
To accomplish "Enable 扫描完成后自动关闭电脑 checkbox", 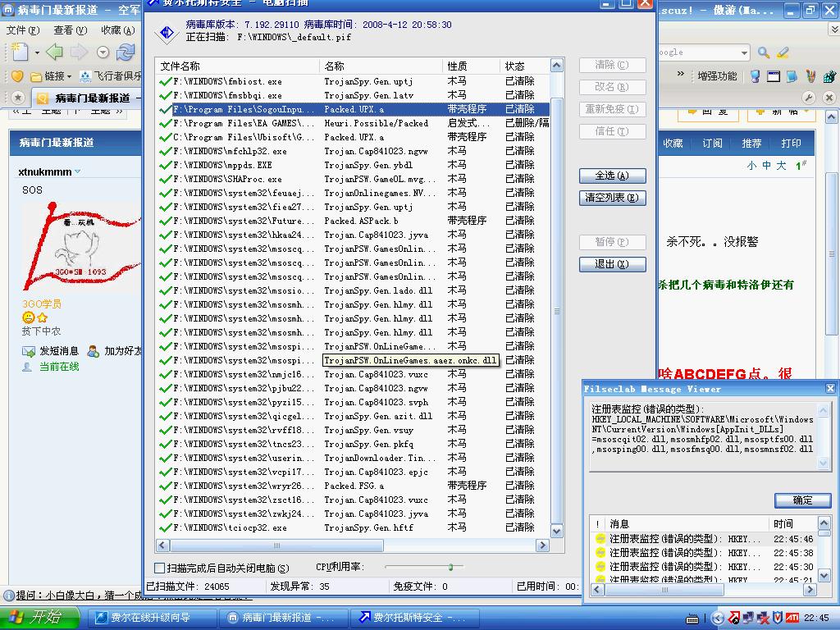I will 160,568.
